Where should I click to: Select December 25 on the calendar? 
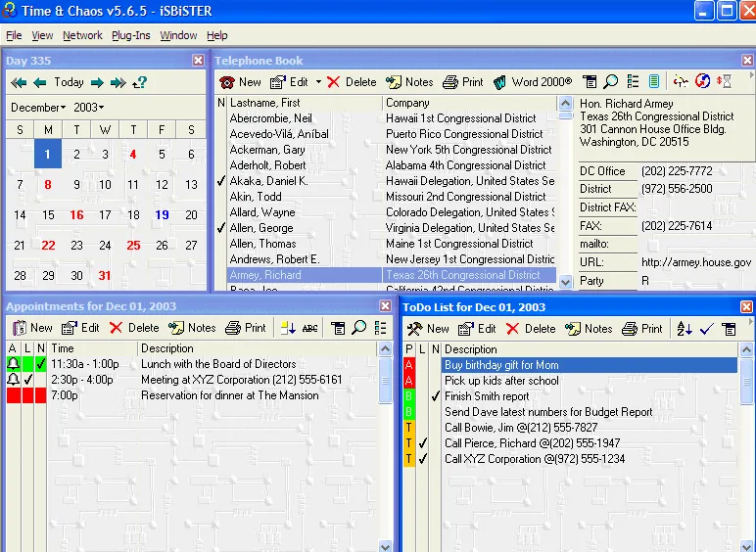pos(133,246)
